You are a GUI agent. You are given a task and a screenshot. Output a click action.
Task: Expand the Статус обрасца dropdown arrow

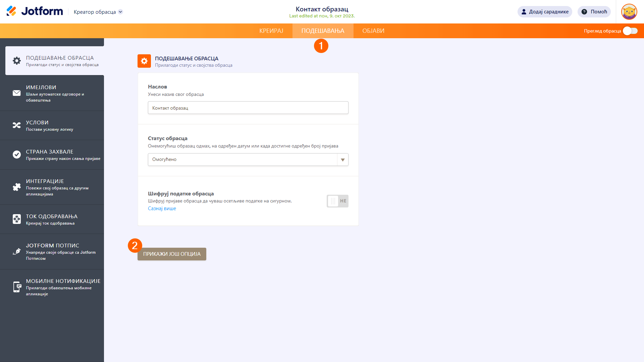click(x=342, y=160)
